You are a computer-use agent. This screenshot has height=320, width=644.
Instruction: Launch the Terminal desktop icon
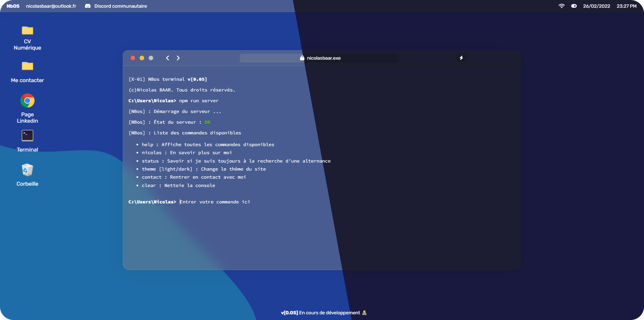[28, 136]
